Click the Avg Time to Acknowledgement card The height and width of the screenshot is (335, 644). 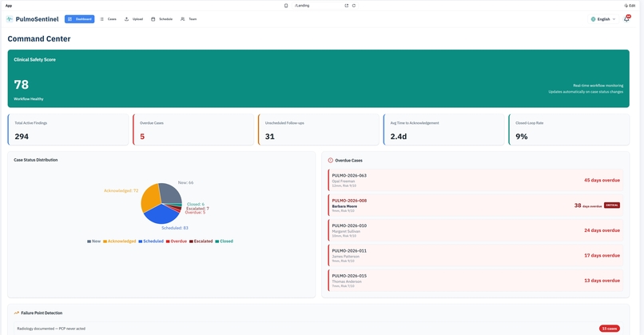coord(444,130)
